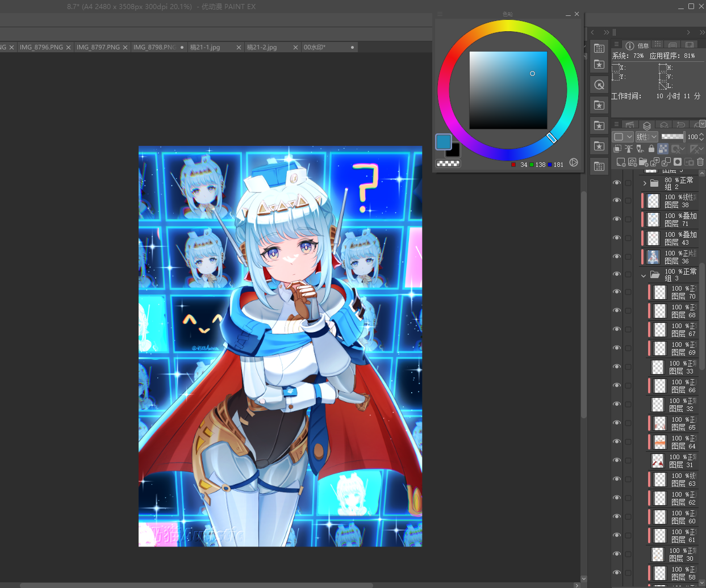Close the 稿21-2.jpg tab
The height and width of the screenshot is (588, 706).
(295, 48)
